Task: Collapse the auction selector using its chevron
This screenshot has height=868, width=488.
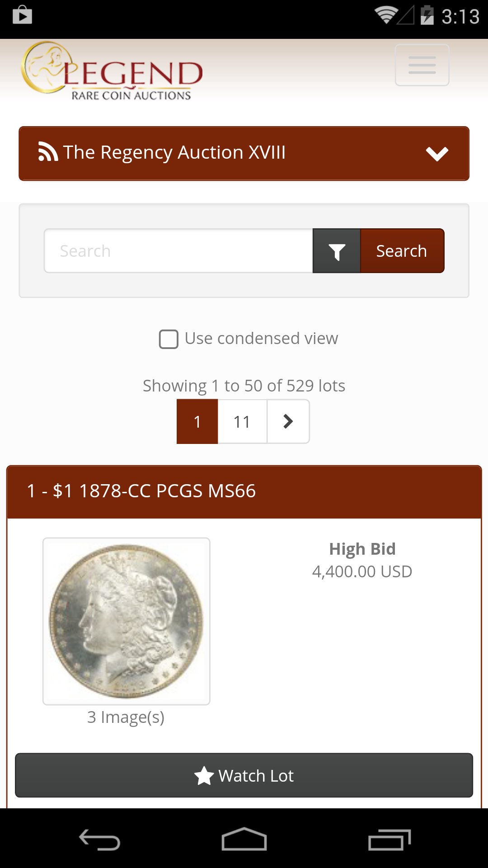Action: pyautogui.click(x=437, y=154)
